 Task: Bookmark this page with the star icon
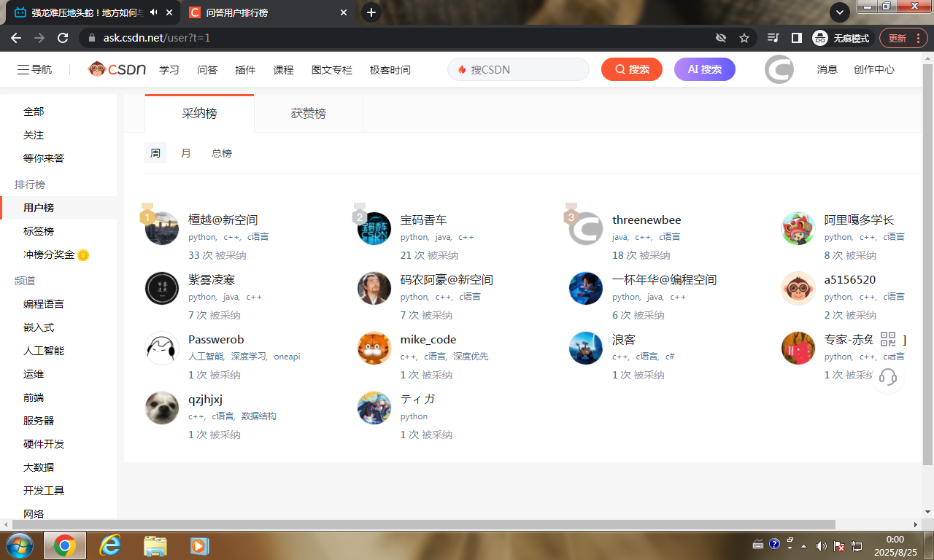pyautogui.click(x=744, y=38)
